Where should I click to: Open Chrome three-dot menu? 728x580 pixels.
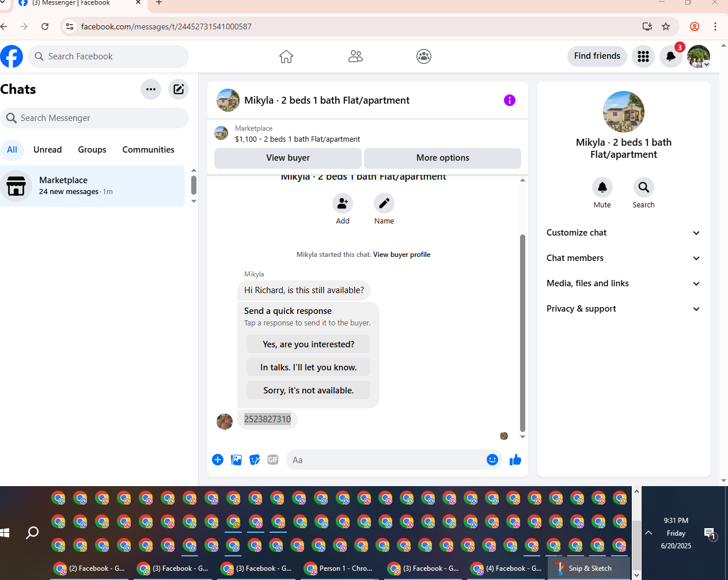[x=715, y=26]
